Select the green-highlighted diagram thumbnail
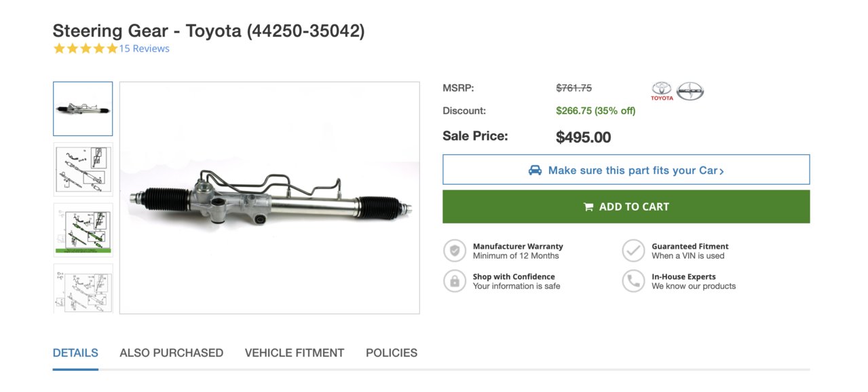Image resolution: width=868 pixels, height=392 pixels. [83, 230]
